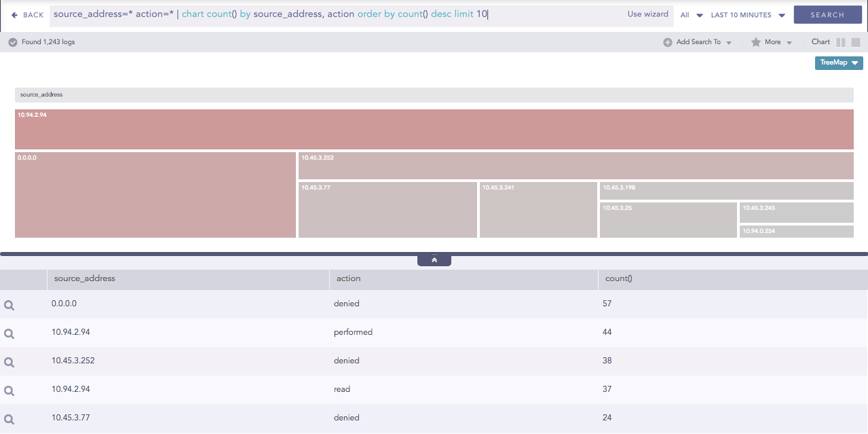Open the LAST 10 MINUTES time range dropdown
The width and height of the screenshot is (868, 434).
point(745,14)
